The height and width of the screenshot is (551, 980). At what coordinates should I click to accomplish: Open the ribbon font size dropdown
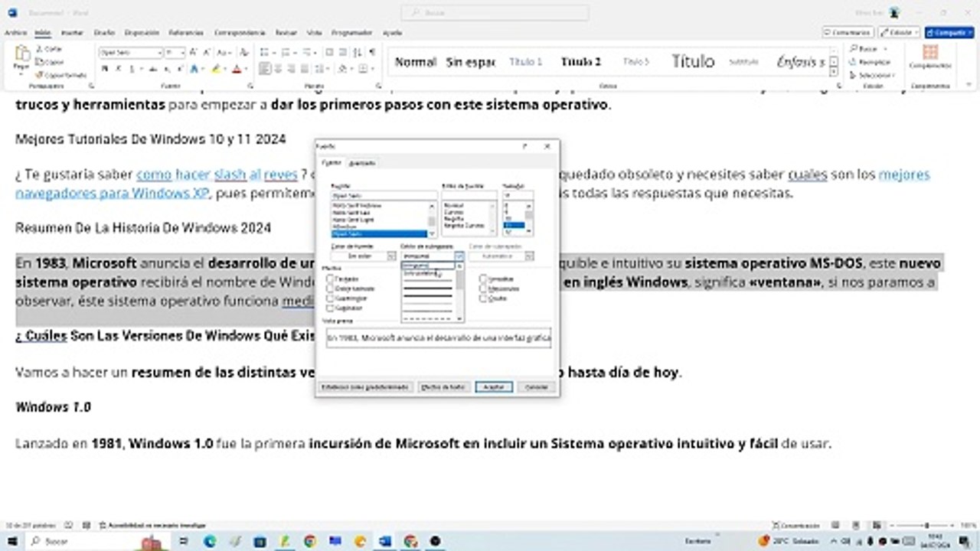pos(181,52)
